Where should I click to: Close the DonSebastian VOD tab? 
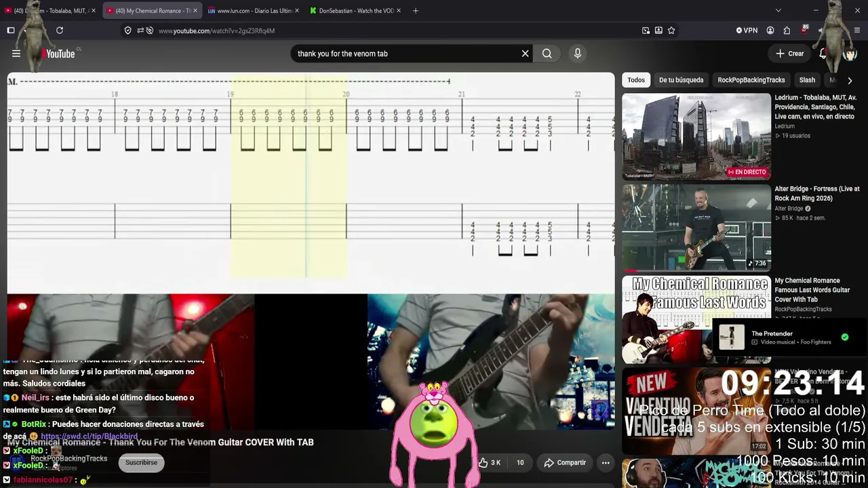point(399,11)
